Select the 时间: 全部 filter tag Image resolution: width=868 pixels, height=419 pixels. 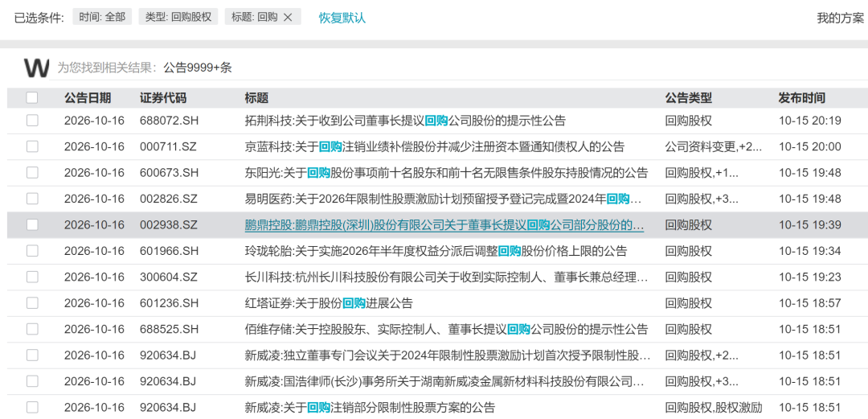102,17
